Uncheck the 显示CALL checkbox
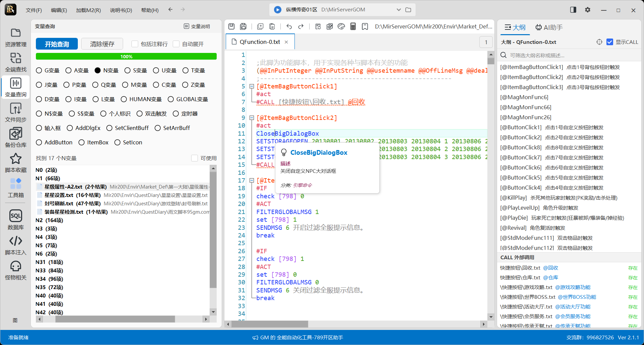The width and height of the screenshot is (644, 345). [x=610, y=42]
